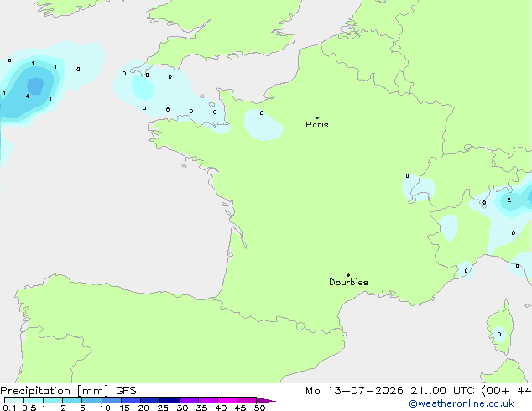This screenshot has width=532, height=411.
Task: Pick the legend swatch between 35 and 40
Action: [x=208, y=400]
